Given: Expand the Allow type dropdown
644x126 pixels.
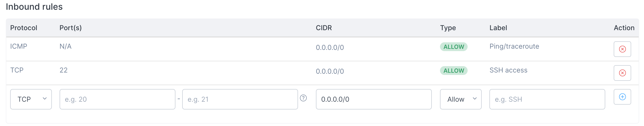Looking at the screenshot, I should pos(461,99).
